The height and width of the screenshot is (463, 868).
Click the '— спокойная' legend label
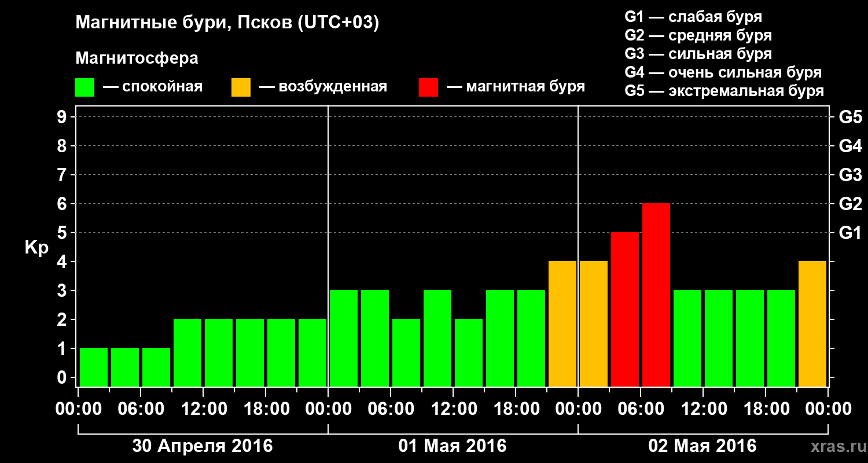(153, 87)
